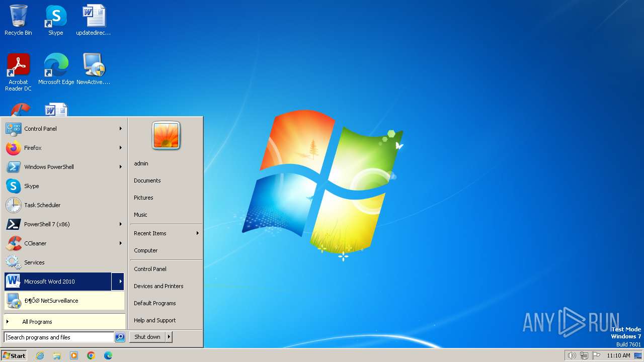Open the Recycle Bin desktop icon
The width and height of the screenshot is (644, 362).
(x=18, y=20)
